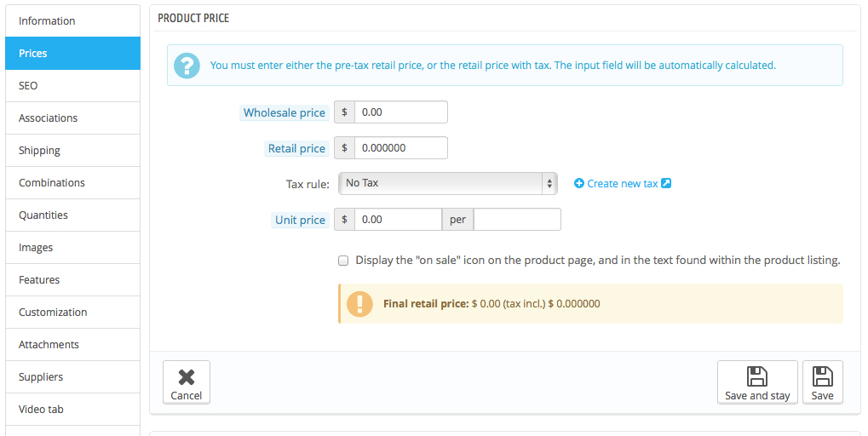The image size is (868, 436).
Task: Click the Create new tax link
Action: tap(622, 183)
